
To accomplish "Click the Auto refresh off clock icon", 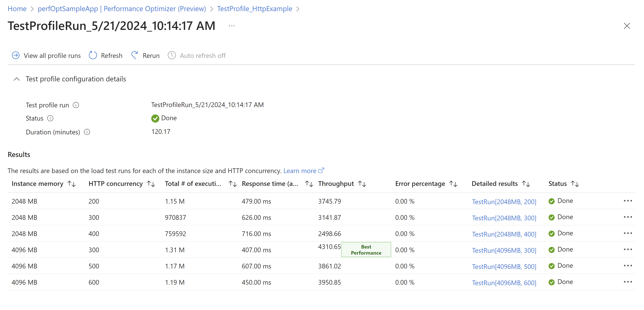I will tap(172, 55).
